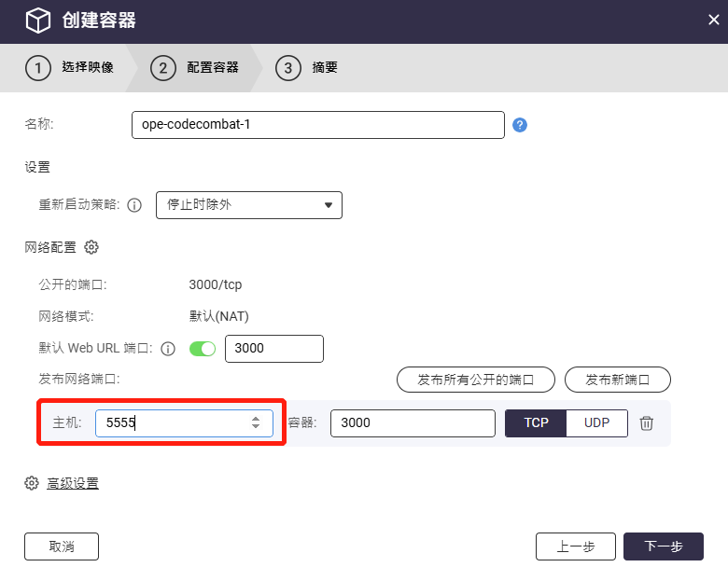This screenshot has width=728, height=581.
Task: Delete the port mapping with trash icon
Action: [x=647, y=423]
